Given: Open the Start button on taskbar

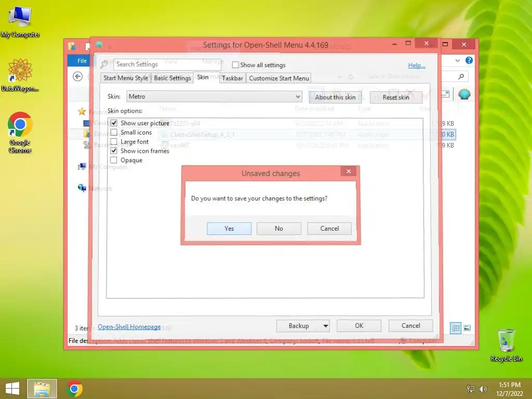Looking at the screenshot, I should (12, 389).
